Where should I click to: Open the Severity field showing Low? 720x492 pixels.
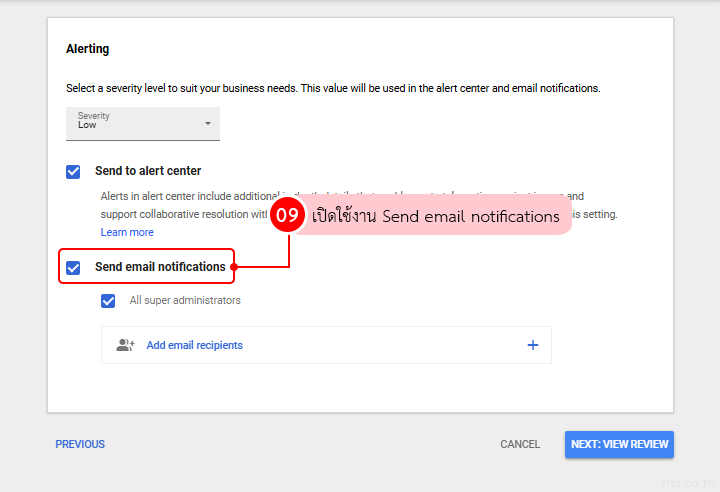tap(142, 124)
